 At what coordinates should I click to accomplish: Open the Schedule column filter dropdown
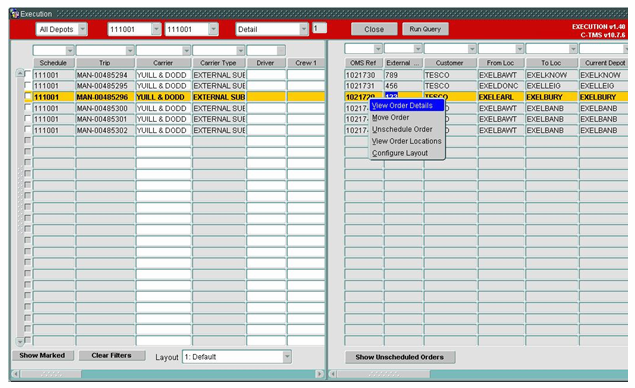click(x=70, y=51)
